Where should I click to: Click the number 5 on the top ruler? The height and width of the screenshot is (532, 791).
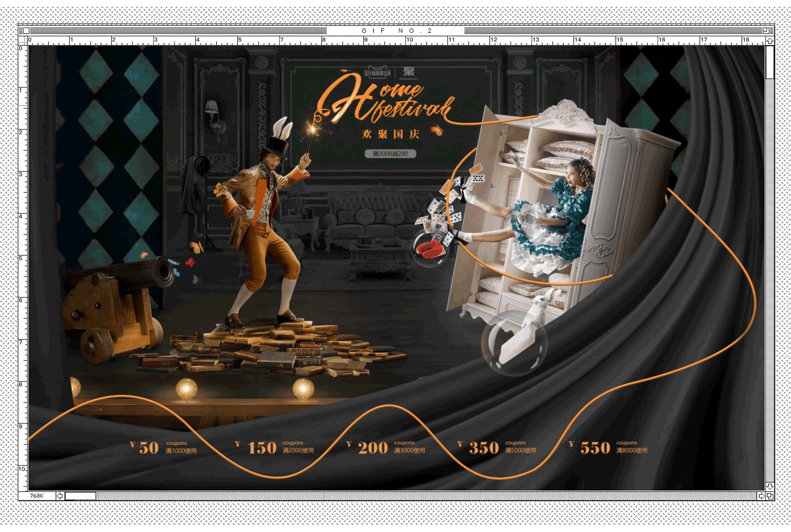click(x=240, y=40)
